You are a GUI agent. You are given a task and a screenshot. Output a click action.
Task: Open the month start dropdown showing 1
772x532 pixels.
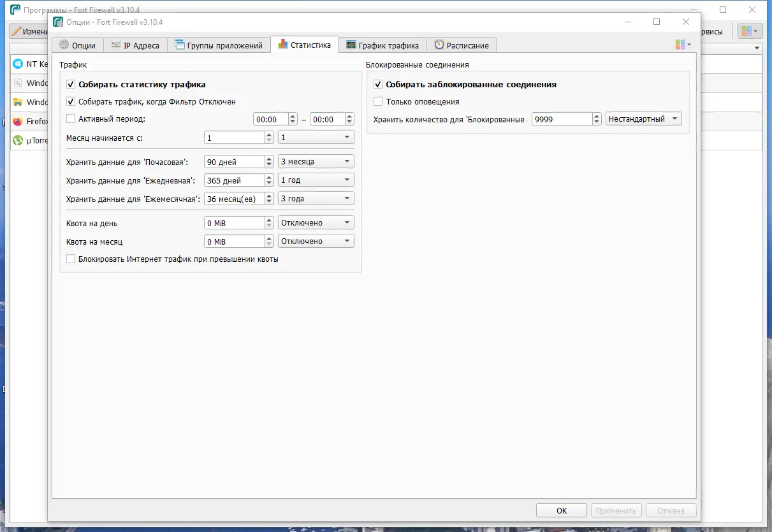316,138
